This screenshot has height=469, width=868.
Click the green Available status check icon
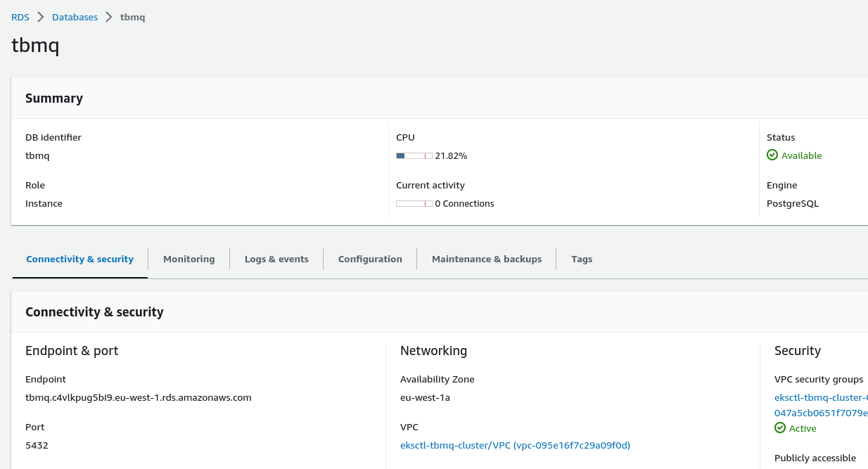tap(772, 155)
